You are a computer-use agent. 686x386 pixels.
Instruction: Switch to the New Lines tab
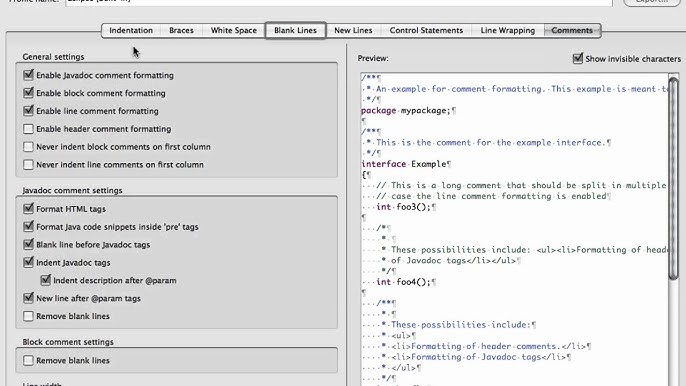[353, 31]
